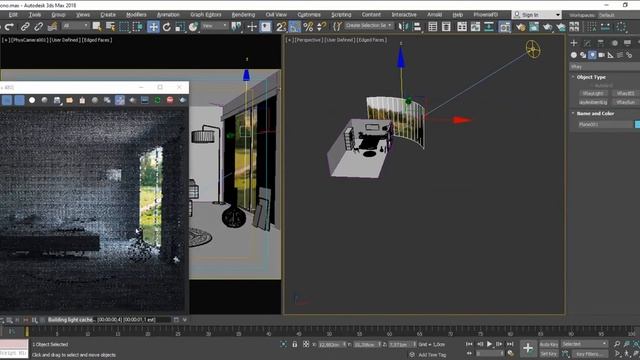The image size is (640, 360).
Task: Toggle the Spinner Snap button
Action: tap(322, 27)
